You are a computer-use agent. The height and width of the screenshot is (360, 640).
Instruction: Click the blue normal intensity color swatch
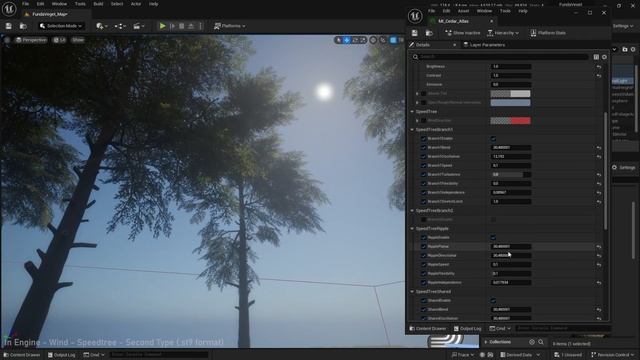click(x=511, y=103)
